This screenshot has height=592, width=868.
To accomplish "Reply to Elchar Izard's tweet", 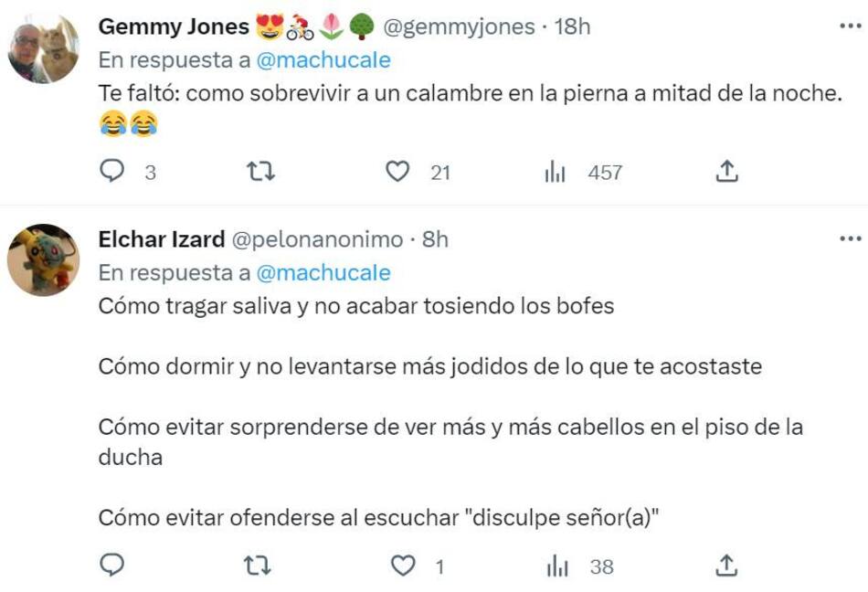I will [x=111, y=566].
